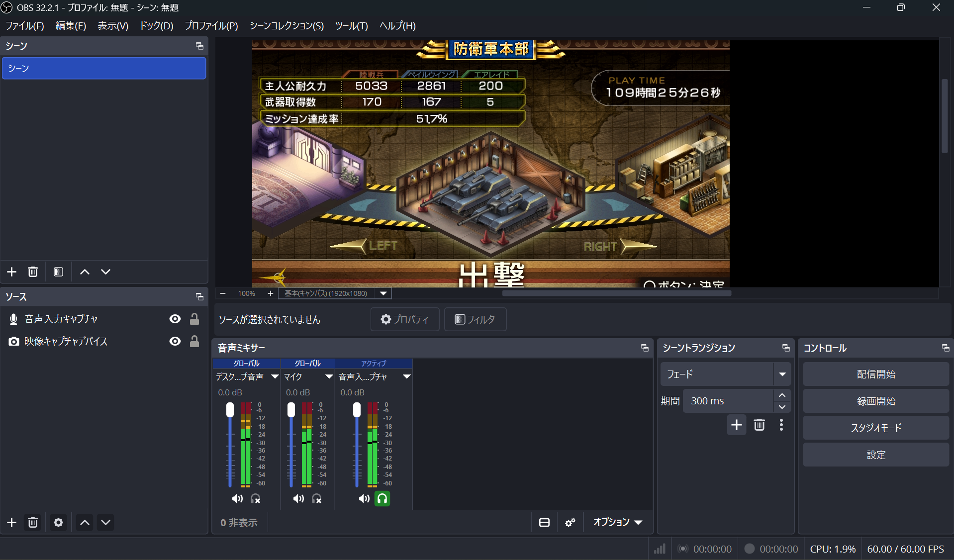Open the シーンコレクション(S) menu
Viewport: 954px width, 560px height.
(286, 26)
